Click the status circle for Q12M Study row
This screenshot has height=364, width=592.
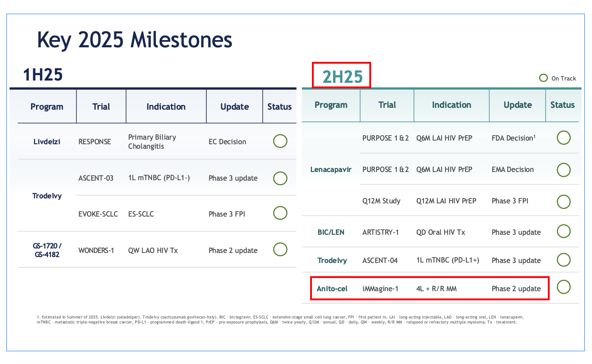tap(564, 201)
